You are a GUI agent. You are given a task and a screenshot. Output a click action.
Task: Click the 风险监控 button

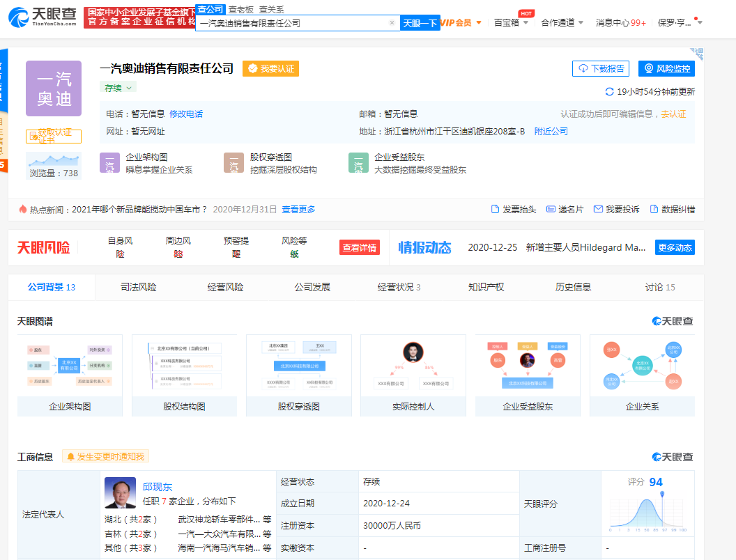[x=666, y=68]
